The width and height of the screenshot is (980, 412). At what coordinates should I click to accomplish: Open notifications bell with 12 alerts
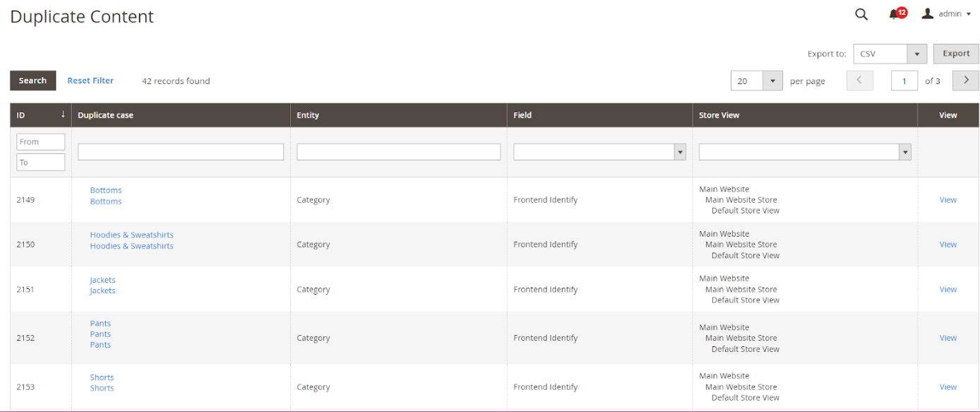click(x=896, y=14)
